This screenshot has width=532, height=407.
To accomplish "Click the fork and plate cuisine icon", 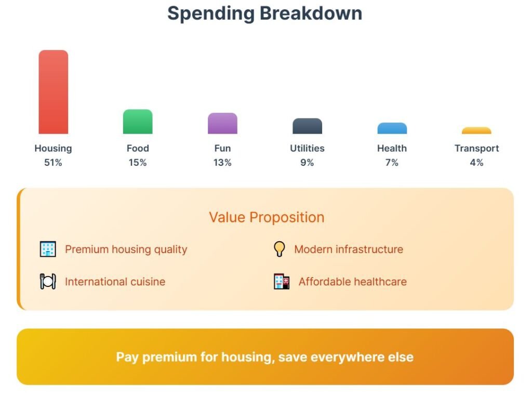I will (48, 282).
